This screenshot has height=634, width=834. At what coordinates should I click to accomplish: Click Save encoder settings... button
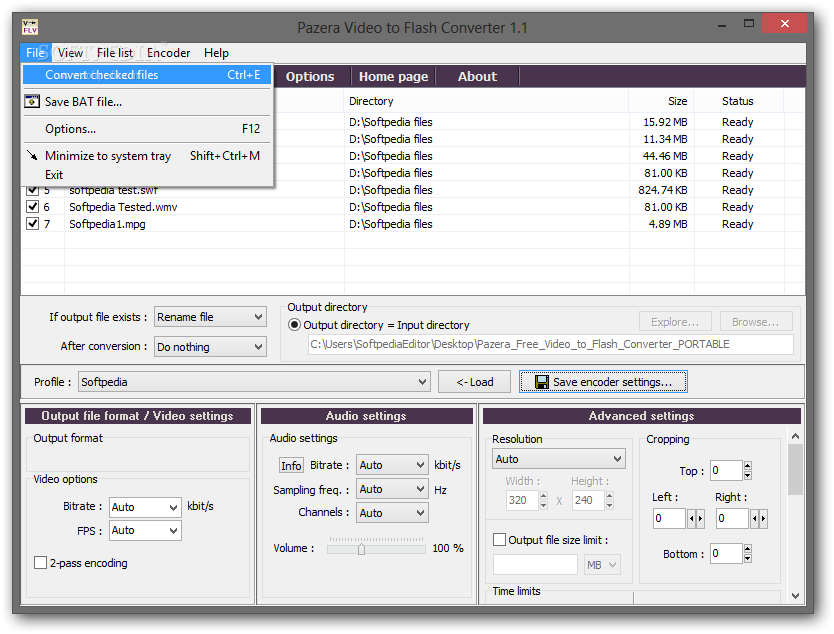click(x=603, y=382)
